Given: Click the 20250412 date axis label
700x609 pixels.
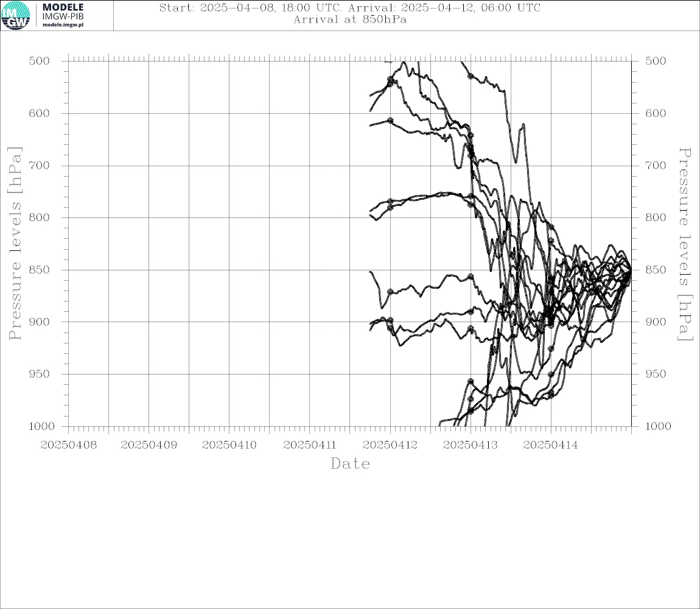Looking at the screenshot, I should point(390,445).
